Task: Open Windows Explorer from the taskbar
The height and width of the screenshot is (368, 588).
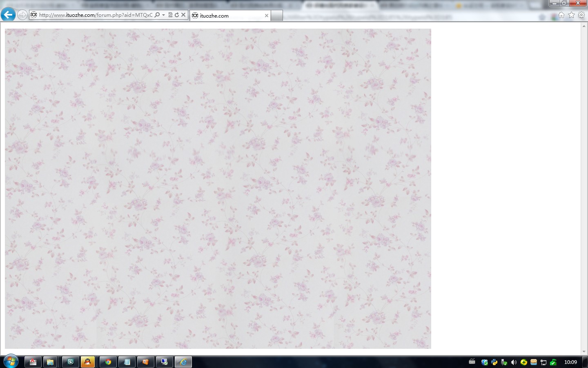Action: pyautogui.click(x=50, y=362)
